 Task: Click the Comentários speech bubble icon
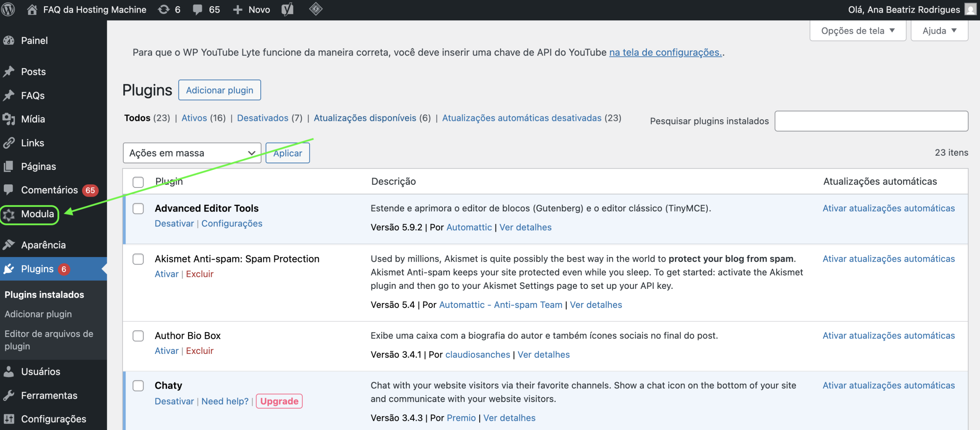coord(8,190)
